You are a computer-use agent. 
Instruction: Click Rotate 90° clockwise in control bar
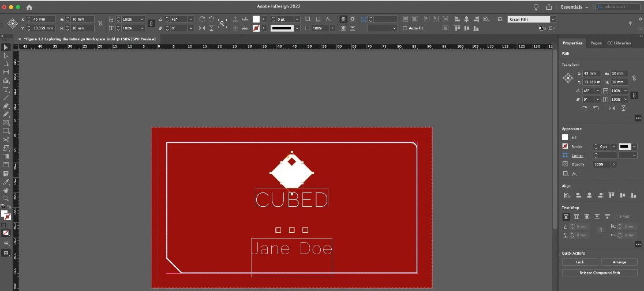click(x=201, y=19)
